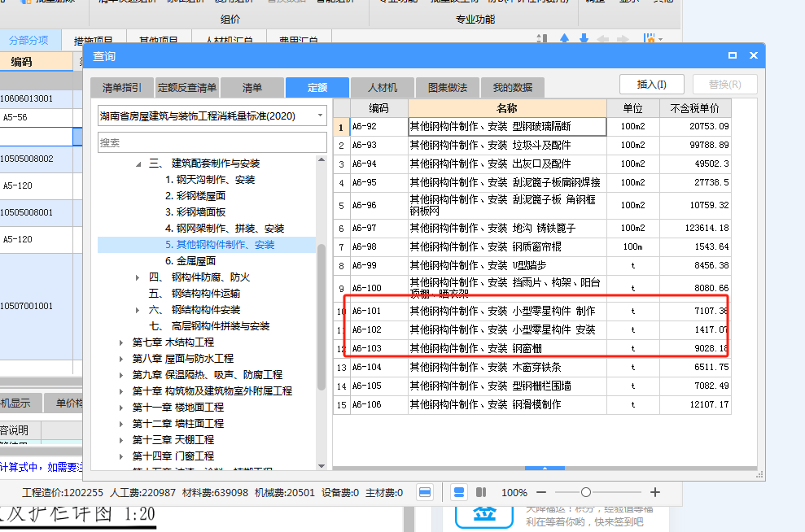The image size is (805, 532).
Task: Click the zoom in plus icon
Action: coord(655,492)
